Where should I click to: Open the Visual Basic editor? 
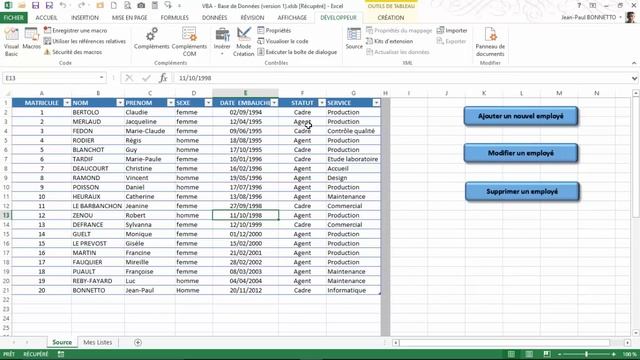11,42
